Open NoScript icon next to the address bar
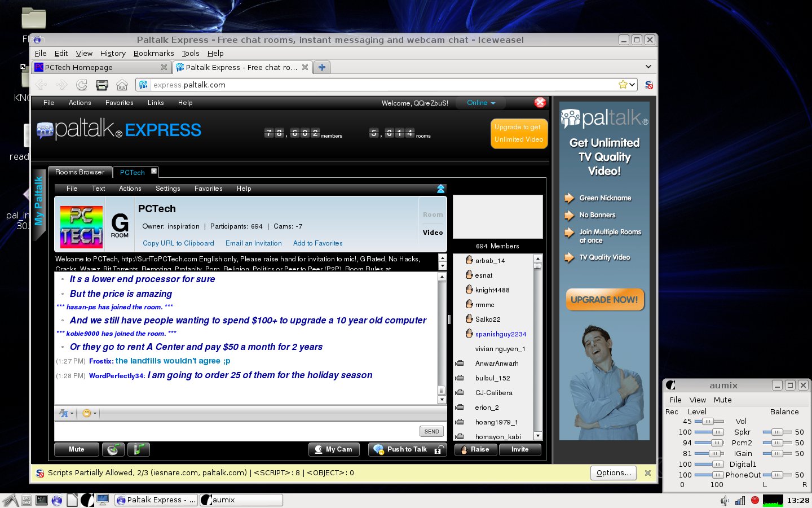 point(648,85)
